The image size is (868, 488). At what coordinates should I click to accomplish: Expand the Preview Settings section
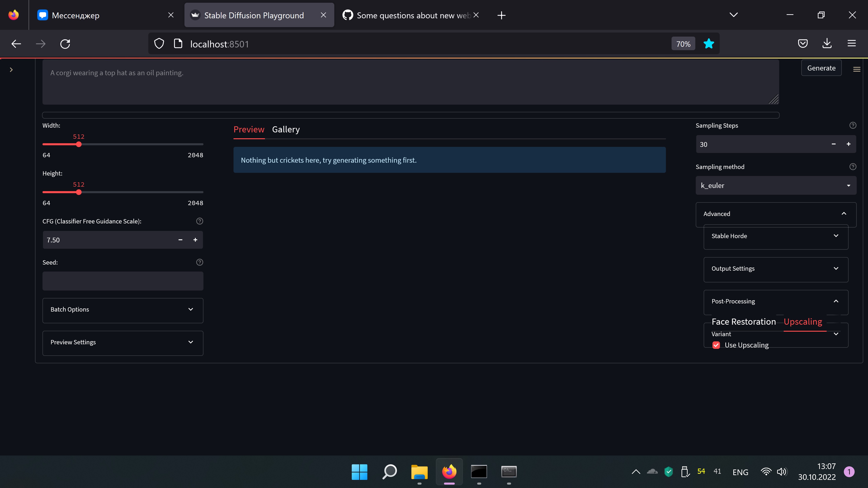click(x=123, y=342)
